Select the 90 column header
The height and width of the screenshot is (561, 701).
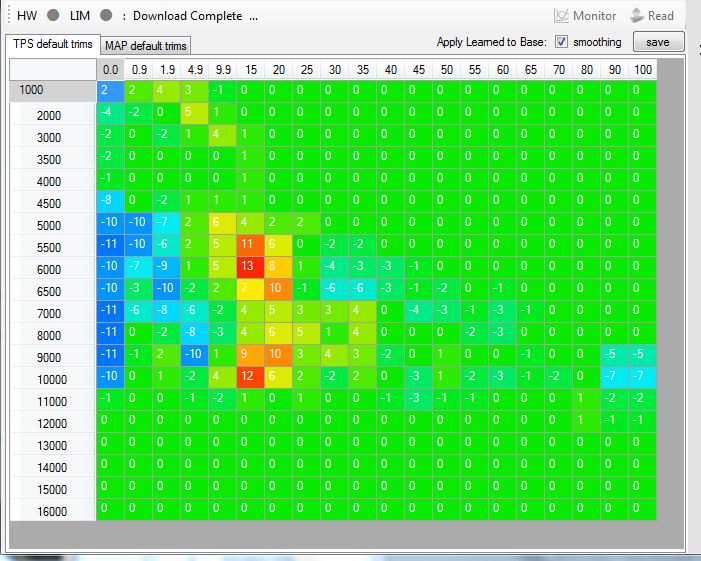coord(615,70)
